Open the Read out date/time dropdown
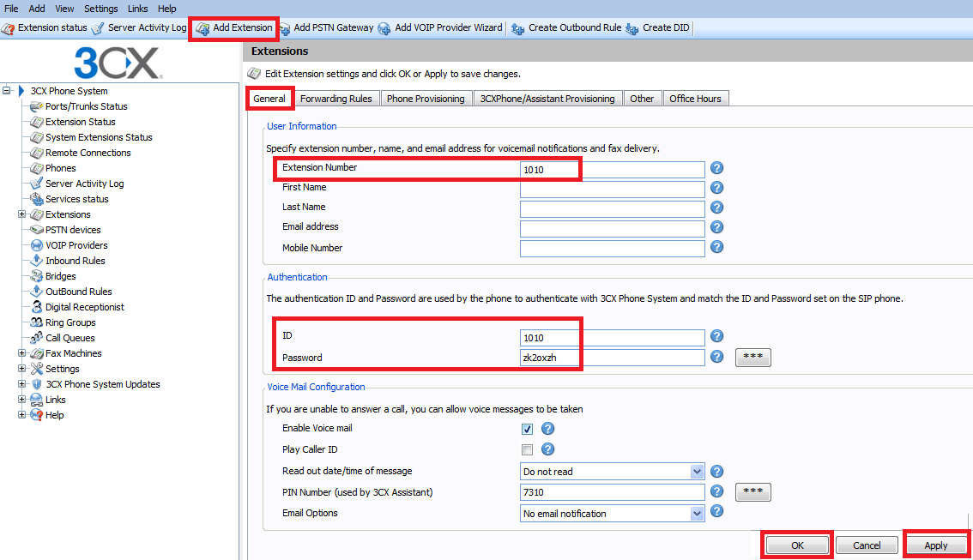Screen dimensions: 973x560 [697, 472]
